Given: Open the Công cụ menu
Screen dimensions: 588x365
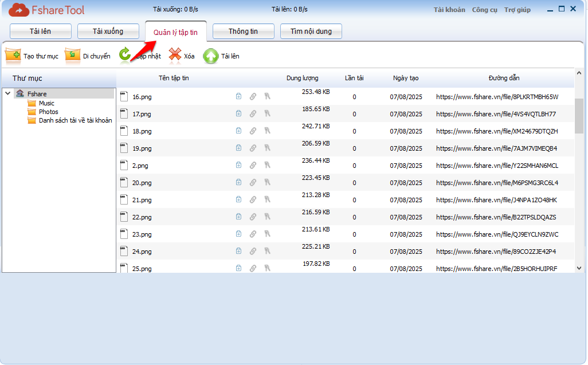Looking at the screenshot, I should pyautogui.click(x=484, y=10).
